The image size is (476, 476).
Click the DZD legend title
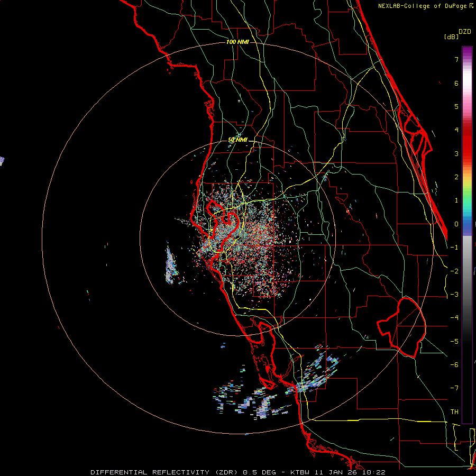465,32
